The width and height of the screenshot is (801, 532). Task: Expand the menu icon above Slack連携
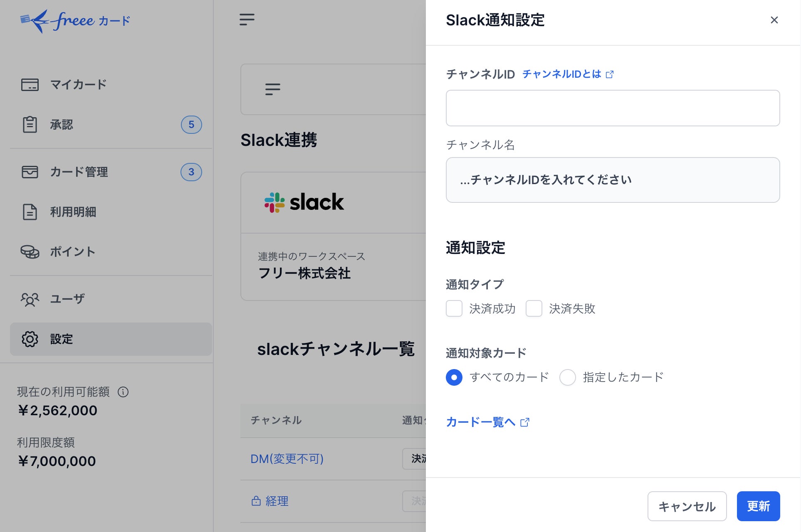[x=273, y=89]
